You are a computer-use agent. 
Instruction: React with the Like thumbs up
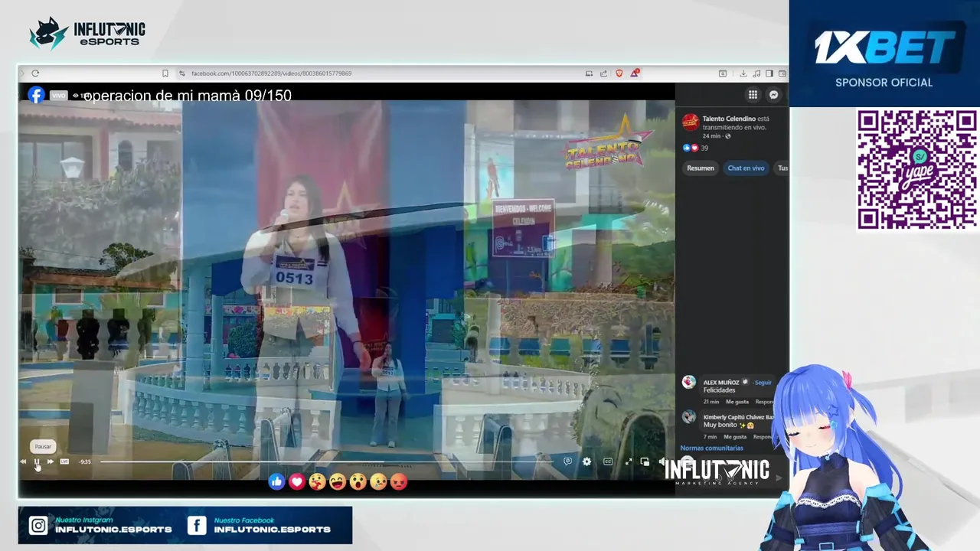coord(276,481)
